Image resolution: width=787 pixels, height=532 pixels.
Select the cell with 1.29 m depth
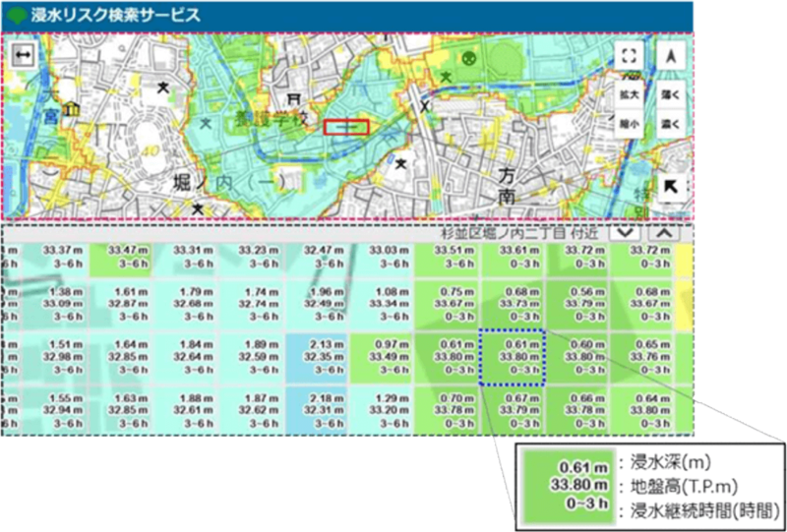(x=381, y=410)
